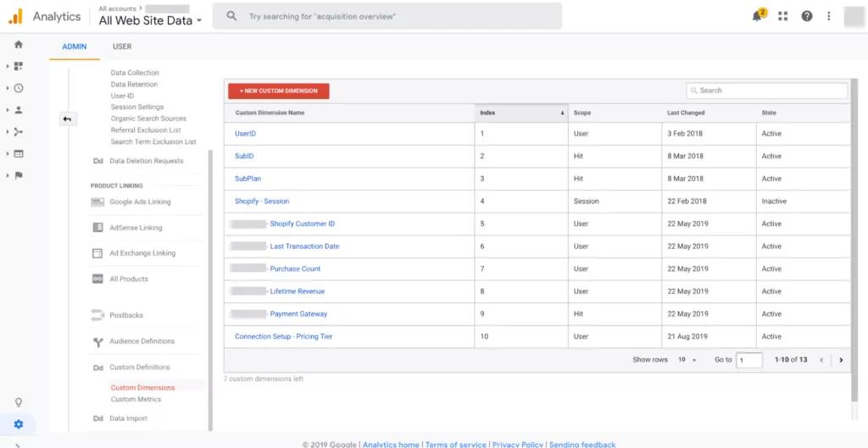Open the Conversions flag icon in sidebar
The width and height of the screenshot is (868, 448).
(19, 175)
